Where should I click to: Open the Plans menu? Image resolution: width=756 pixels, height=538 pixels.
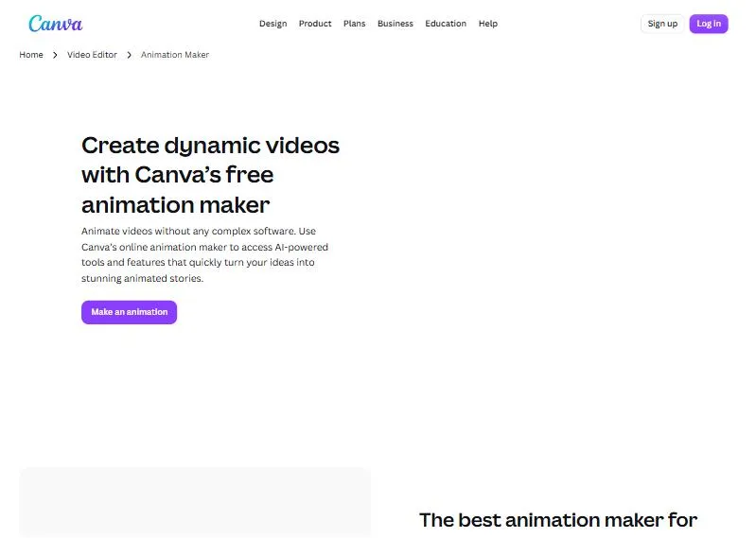point(355,24)
